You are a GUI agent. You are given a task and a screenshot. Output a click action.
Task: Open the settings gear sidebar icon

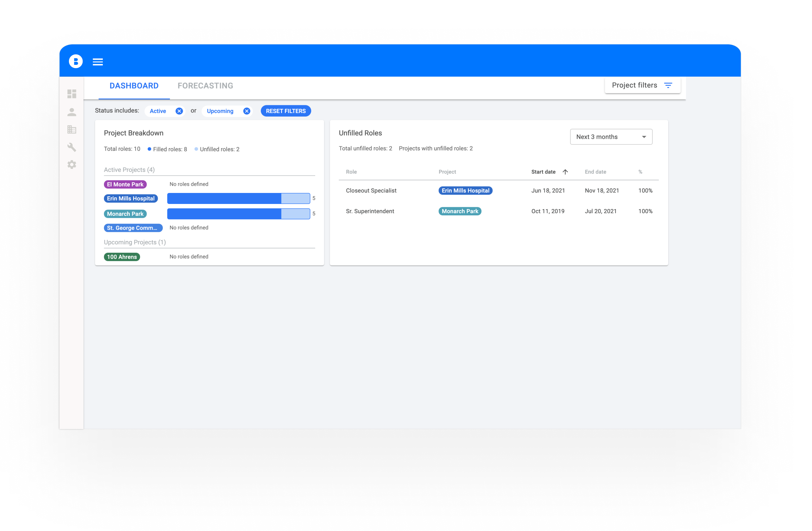(x=72, y=165)
